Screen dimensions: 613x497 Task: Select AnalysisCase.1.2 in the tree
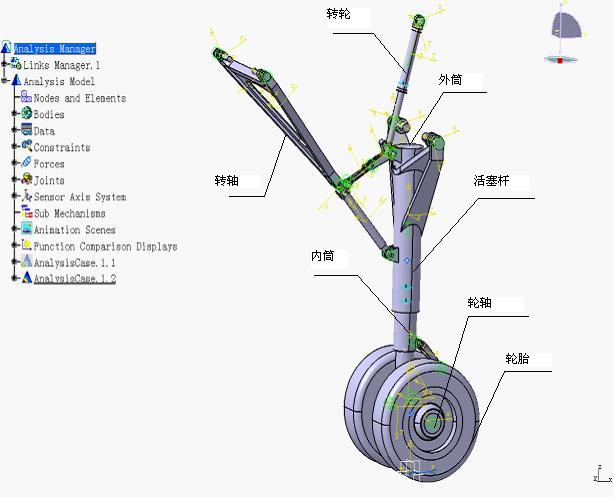tap(74, 278)
